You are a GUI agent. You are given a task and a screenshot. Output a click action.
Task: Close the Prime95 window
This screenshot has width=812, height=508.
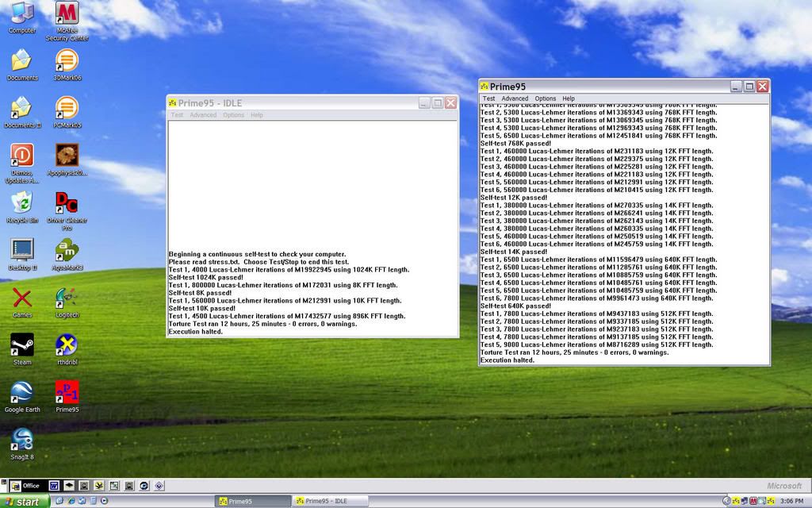pos(762,87)
